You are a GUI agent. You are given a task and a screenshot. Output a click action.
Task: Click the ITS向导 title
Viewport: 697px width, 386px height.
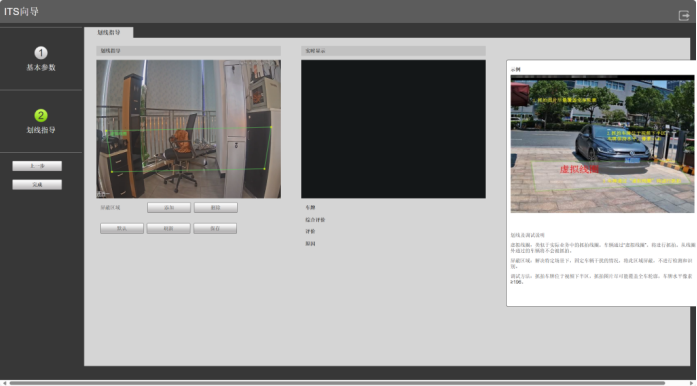point(21,12)
